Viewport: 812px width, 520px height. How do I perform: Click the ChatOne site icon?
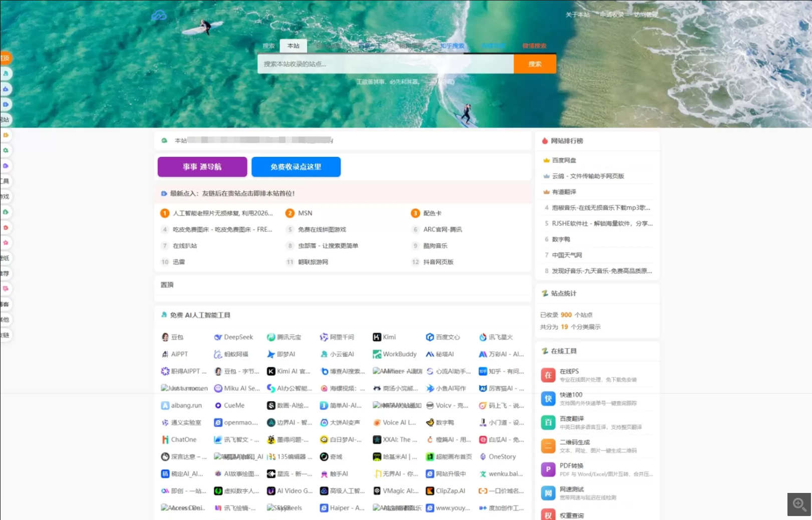(x=165, y=439)
